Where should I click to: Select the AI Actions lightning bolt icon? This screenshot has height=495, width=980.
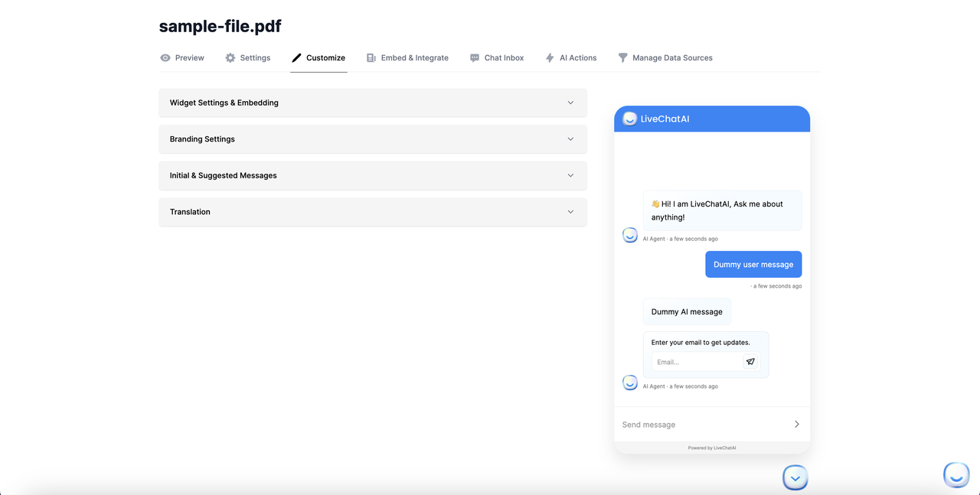(549, 57)
